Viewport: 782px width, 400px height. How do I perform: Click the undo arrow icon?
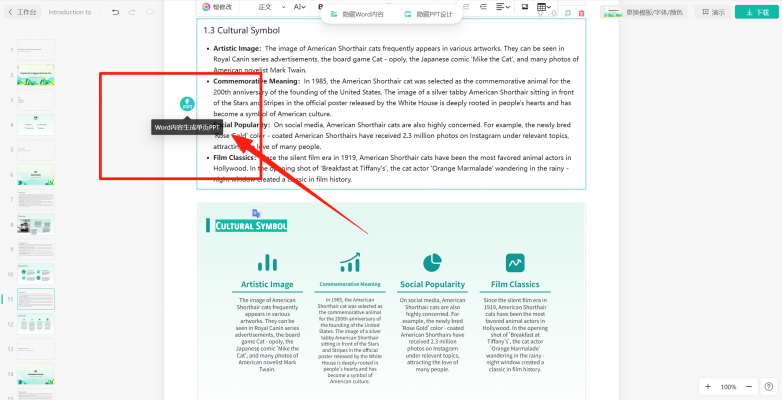click(x=116, y=12)
